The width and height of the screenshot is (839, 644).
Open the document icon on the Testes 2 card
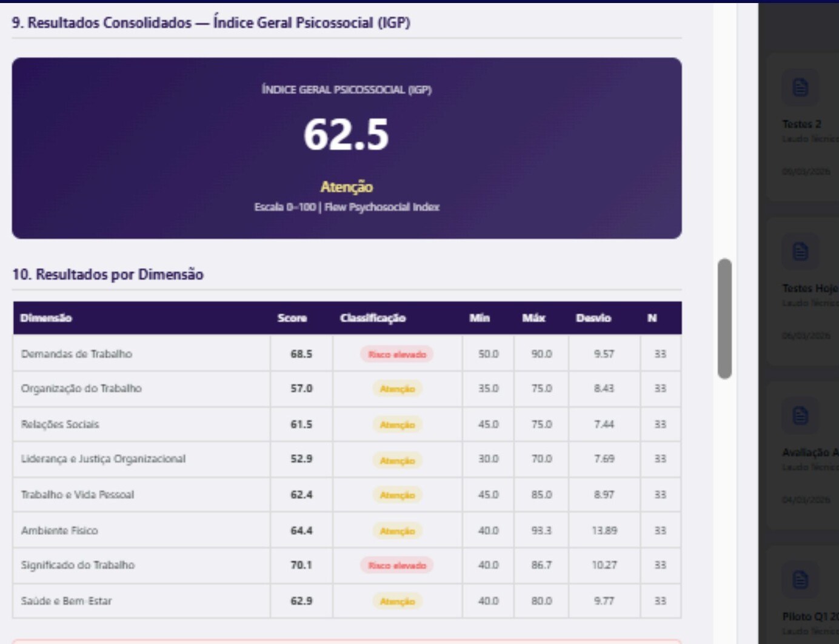800,88
